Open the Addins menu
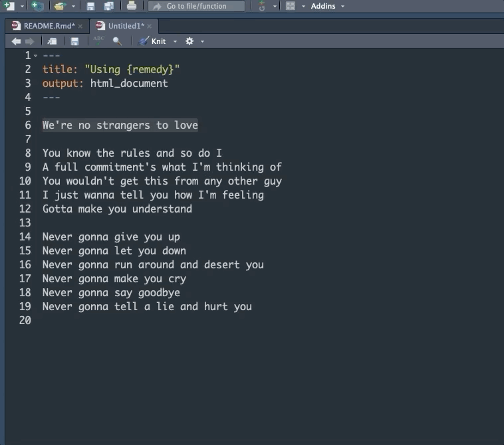The height and width of the screenshot is (445, 504). (327, 6)
